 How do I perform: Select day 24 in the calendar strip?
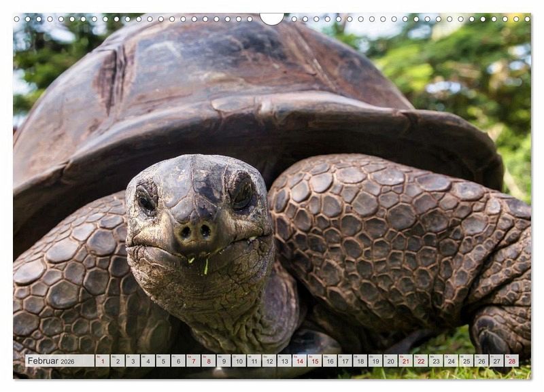(x=451, y=361)
